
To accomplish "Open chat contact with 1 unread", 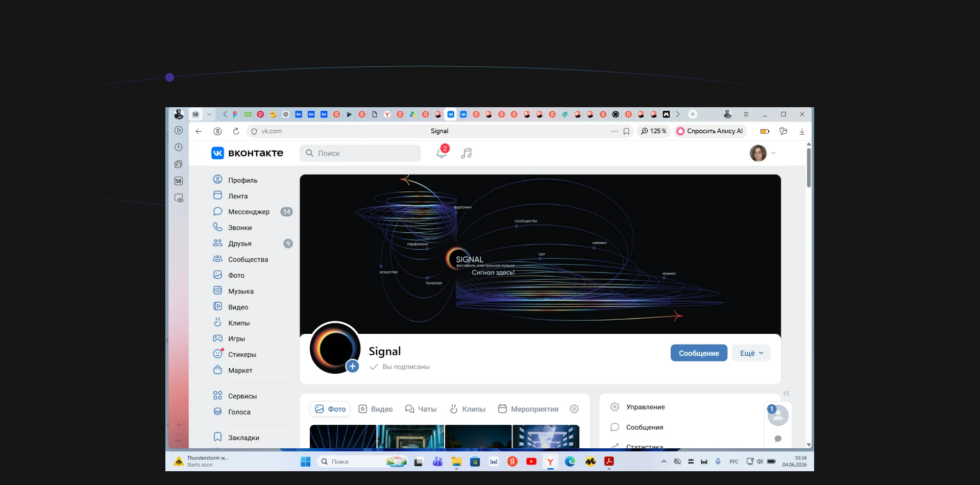I will coord(778,415).
